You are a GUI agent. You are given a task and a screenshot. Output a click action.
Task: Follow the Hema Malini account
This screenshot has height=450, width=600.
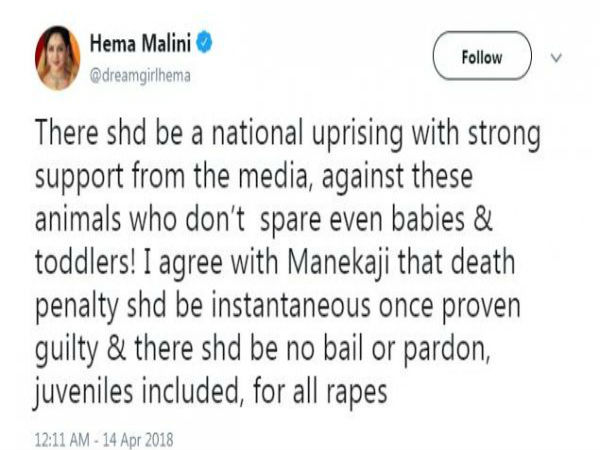point(482,56)
